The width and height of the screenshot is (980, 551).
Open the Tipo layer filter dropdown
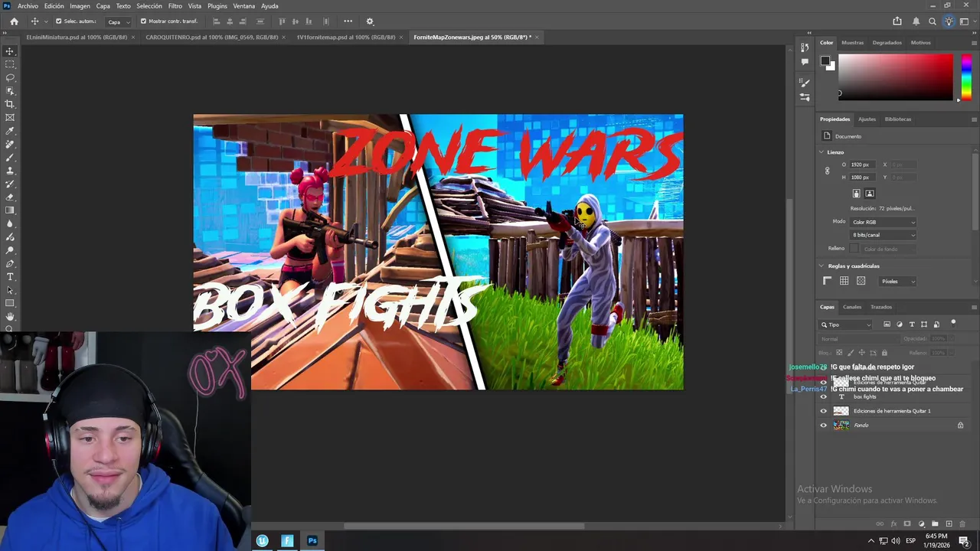[846, 324]
